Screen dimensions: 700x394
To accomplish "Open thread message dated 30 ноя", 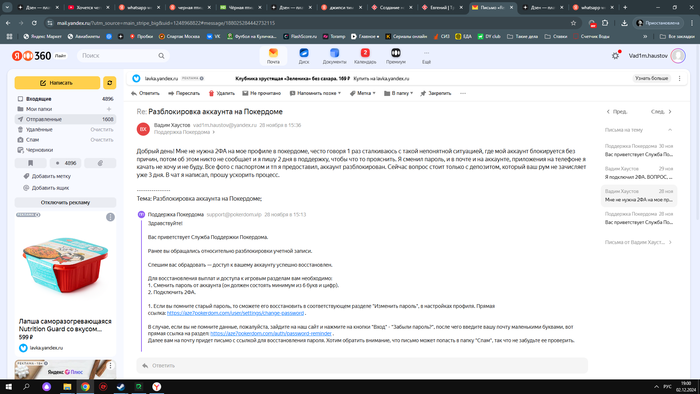I will 639,150.
